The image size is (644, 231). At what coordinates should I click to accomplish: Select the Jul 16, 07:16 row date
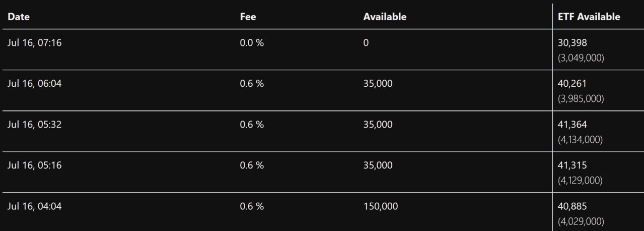pyautogui.click(x=34, y=43)
